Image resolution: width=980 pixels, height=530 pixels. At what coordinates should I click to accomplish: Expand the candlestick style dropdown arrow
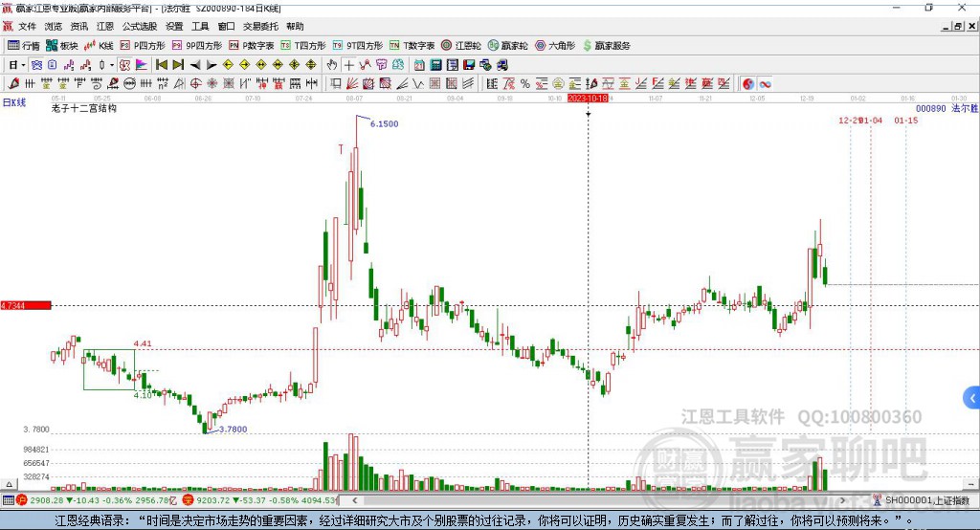pyautogui.click(x=112, y=65)
